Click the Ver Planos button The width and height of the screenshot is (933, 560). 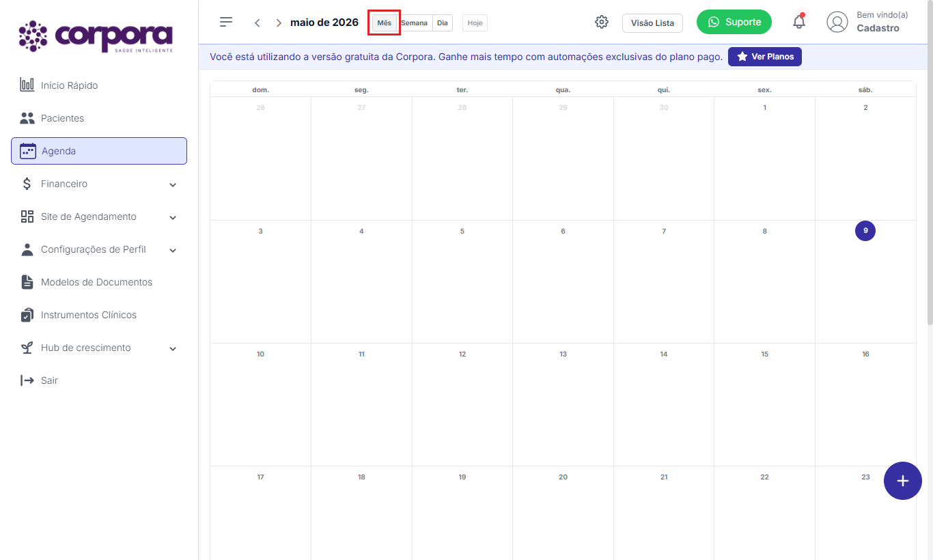pos(765,57)
